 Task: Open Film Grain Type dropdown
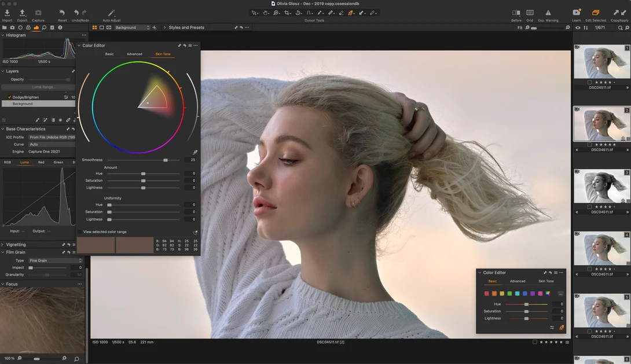click(x=56, y=260)
